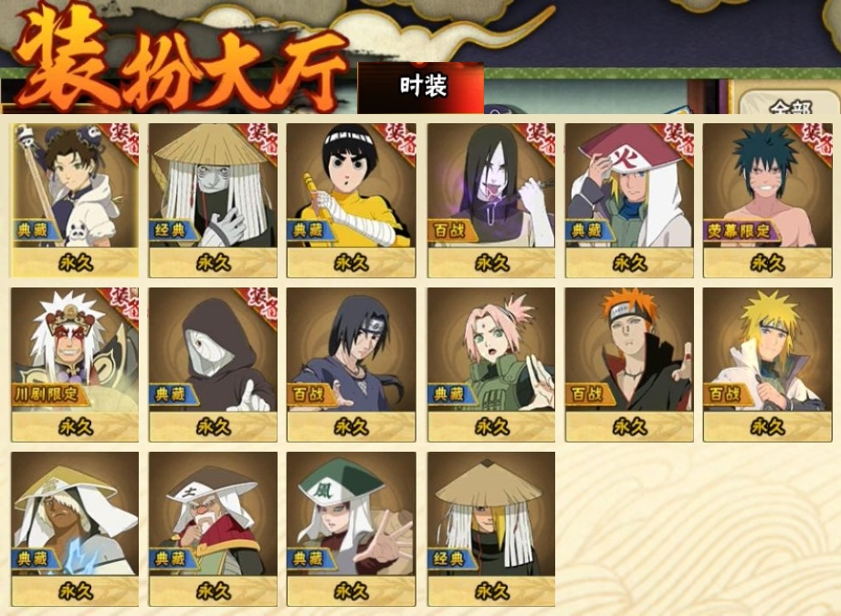Select the hooded white-mask character card
This screenshot has height=616, width=841.
pyautogui.click(x=213, y=364)
